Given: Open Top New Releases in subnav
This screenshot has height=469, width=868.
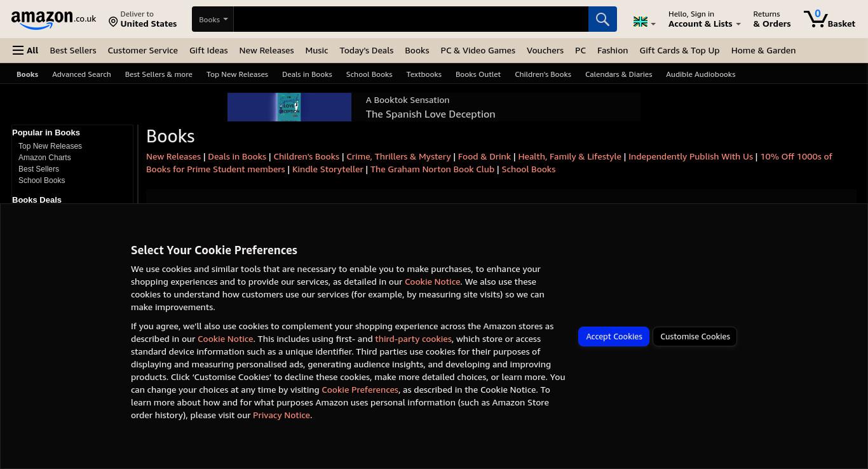Looking at the screenshot, I should coord(237,74).
